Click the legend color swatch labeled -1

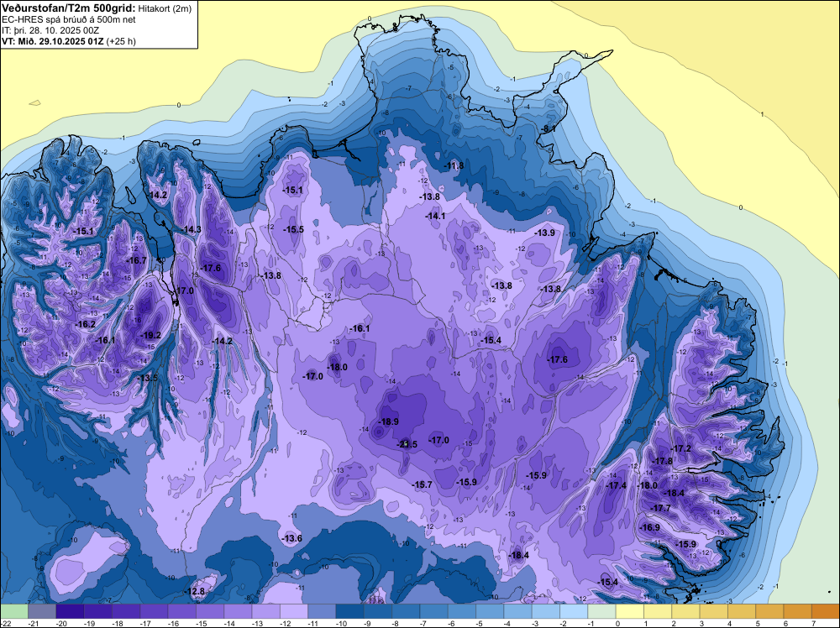(602, 611)
